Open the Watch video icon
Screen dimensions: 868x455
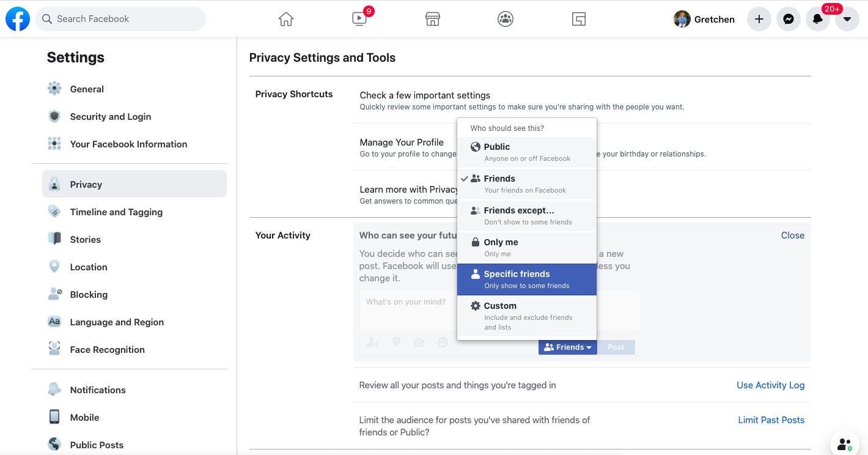click(x=359, y=19)
